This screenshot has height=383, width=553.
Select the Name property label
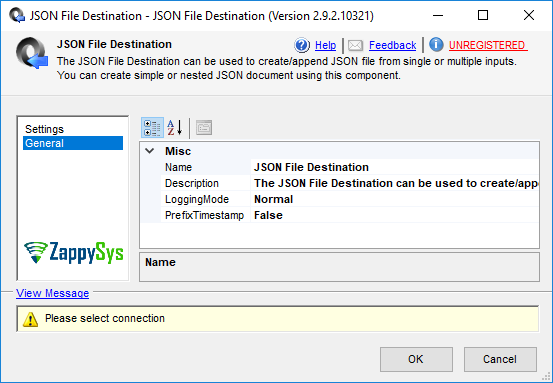pyautogui.click(x=178, y=167)
